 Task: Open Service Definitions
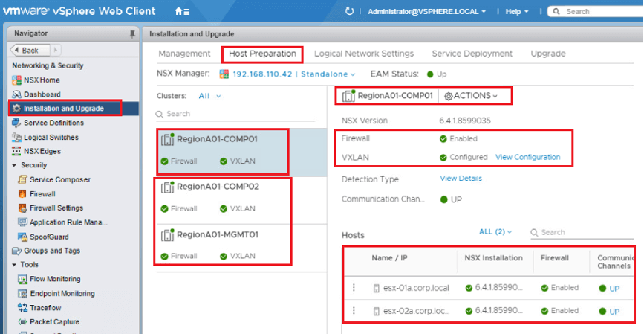coord(53,123)
